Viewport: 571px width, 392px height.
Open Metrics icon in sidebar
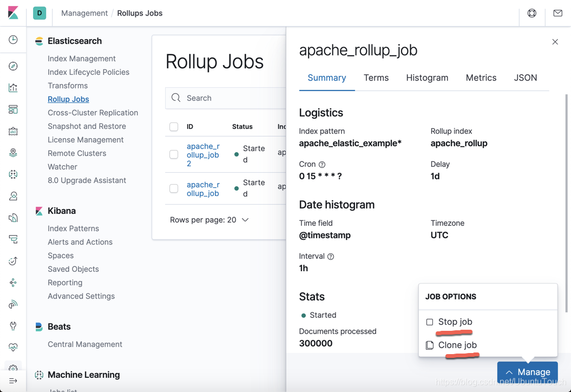[x=13, y=196]
